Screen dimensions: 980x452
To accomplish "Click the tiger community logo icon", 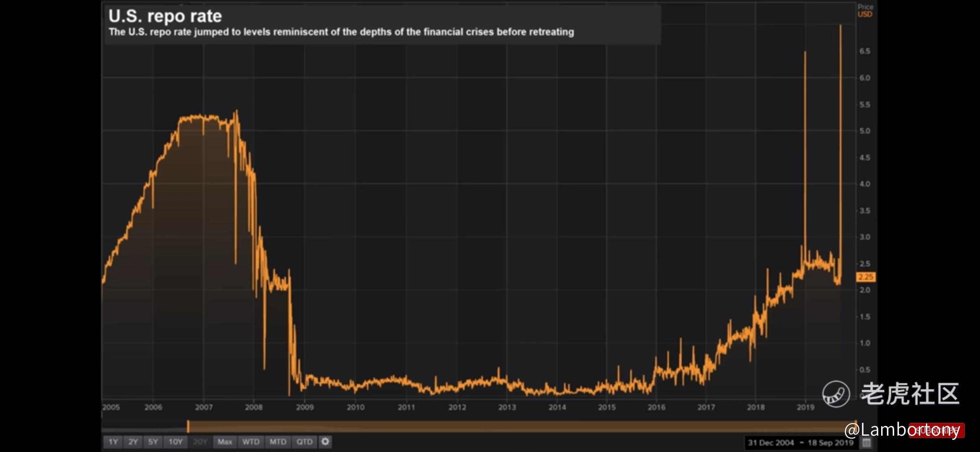I will coord(836,394).
